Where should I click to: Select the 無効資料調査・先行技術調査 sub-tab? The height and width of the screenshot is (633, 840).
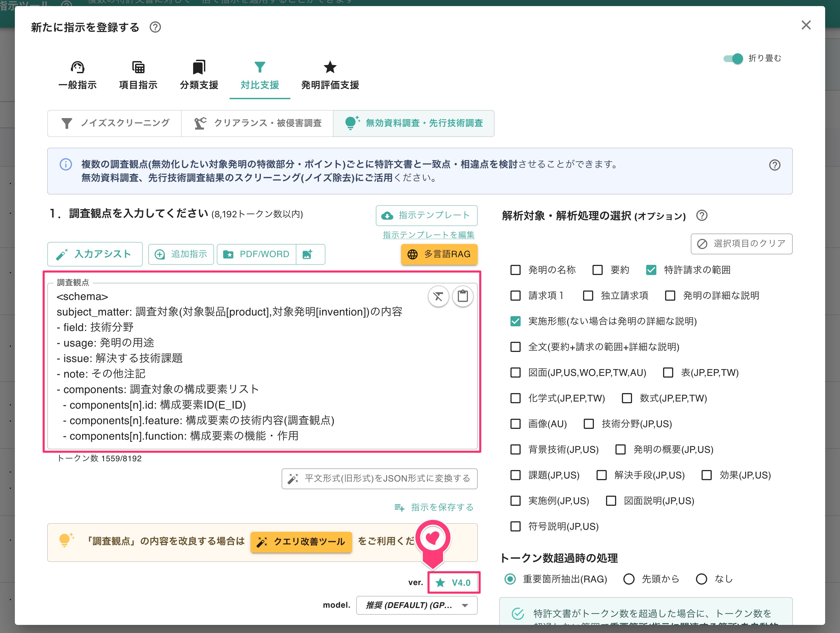[x=414, y=123]
